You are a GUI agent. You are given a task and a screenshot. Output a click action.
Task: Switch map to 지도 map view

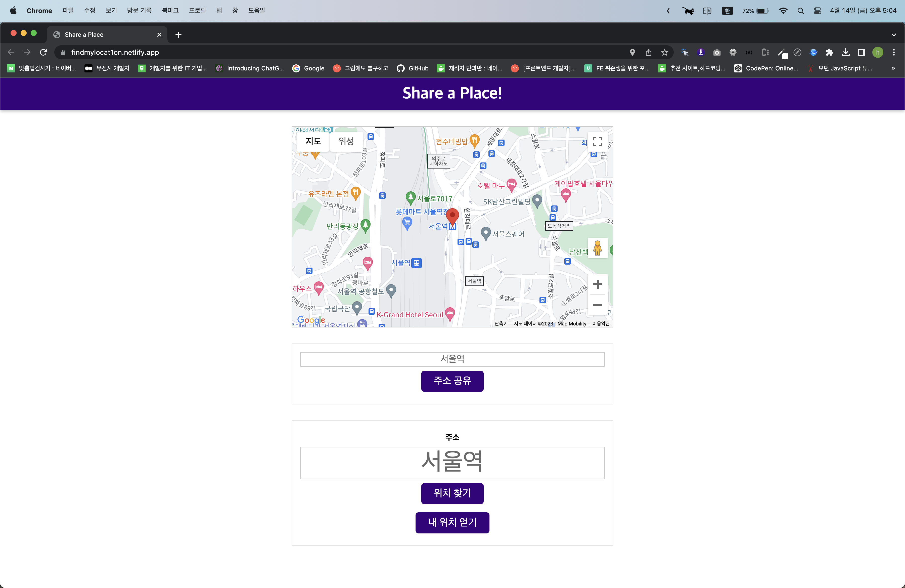[313, 141]
